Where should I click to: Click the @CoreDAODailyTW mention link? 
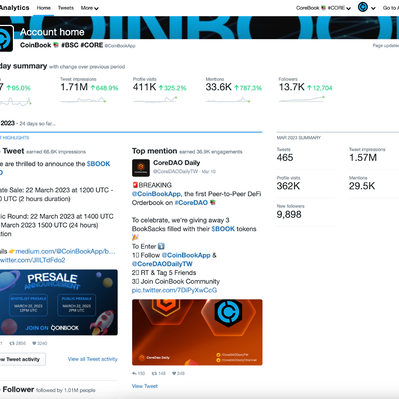(162, 264)
